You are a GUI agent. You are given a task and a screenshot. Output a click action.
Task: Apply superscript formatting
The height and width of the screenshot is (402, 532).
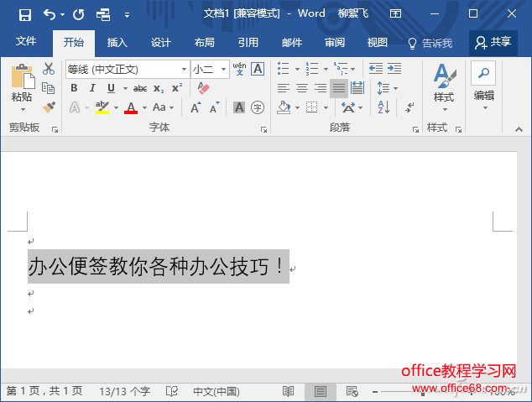pyautogui.click(x=177, y=88)
